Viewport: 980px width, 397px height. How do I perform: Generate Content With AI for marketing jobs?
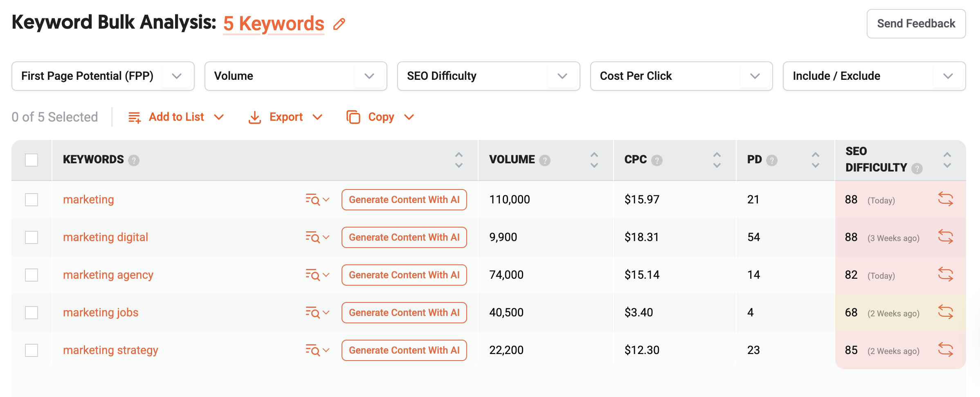(x=404, y=313)
